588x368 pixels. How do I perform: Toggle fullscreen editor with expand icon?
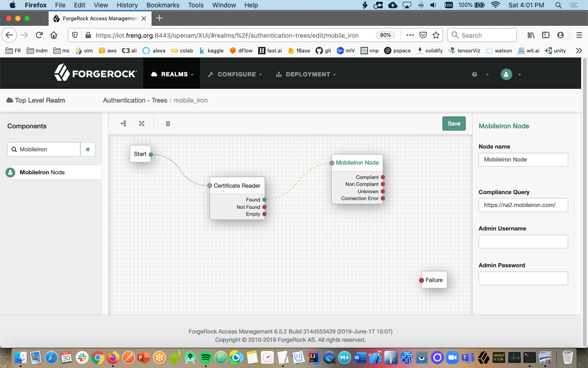click(141, 123)
